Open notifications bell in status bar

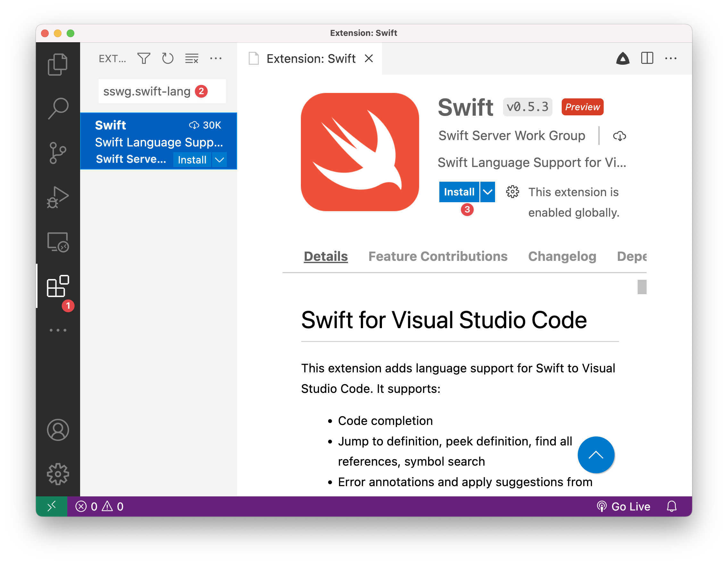click(671, 506)
